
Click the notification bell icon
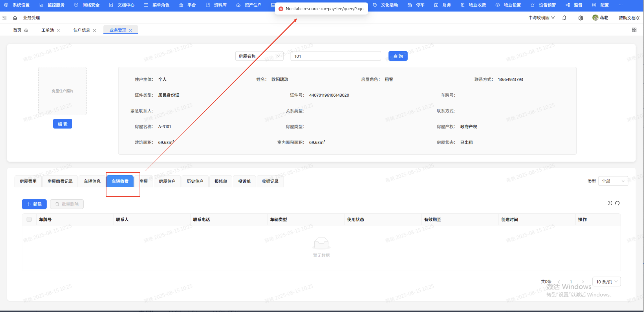(x=564, y=18)
